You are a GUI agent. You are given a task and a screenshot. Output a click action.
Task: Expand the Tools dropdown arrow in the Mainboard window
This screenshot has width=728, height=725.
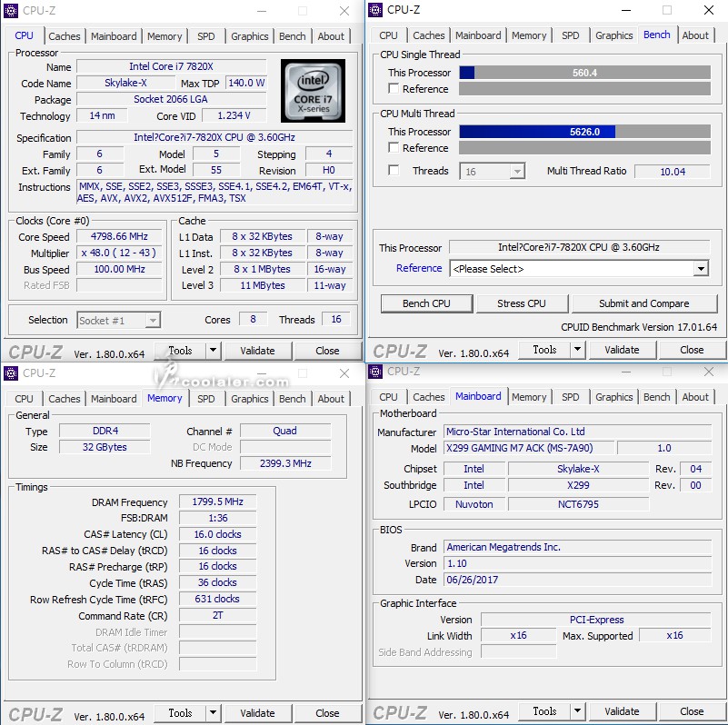click(x=577, y=711)
